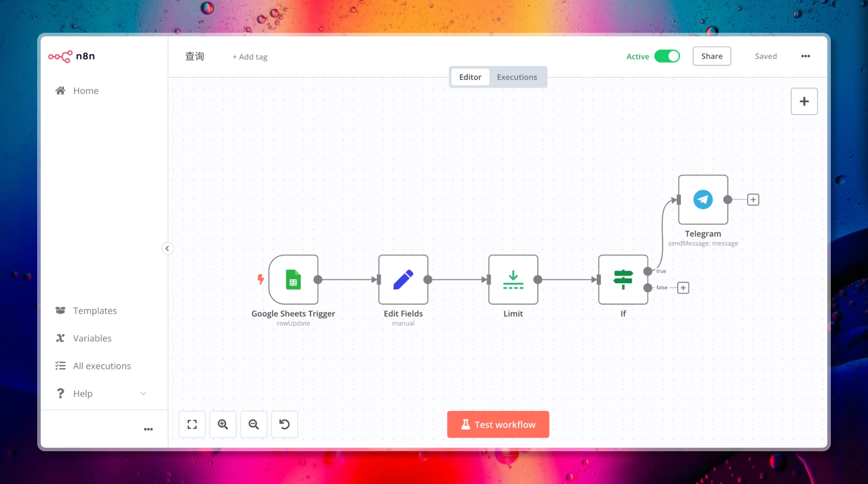This screenshot has width=868, height=484.
Task: Fit workflow to view
Action: 192,424
